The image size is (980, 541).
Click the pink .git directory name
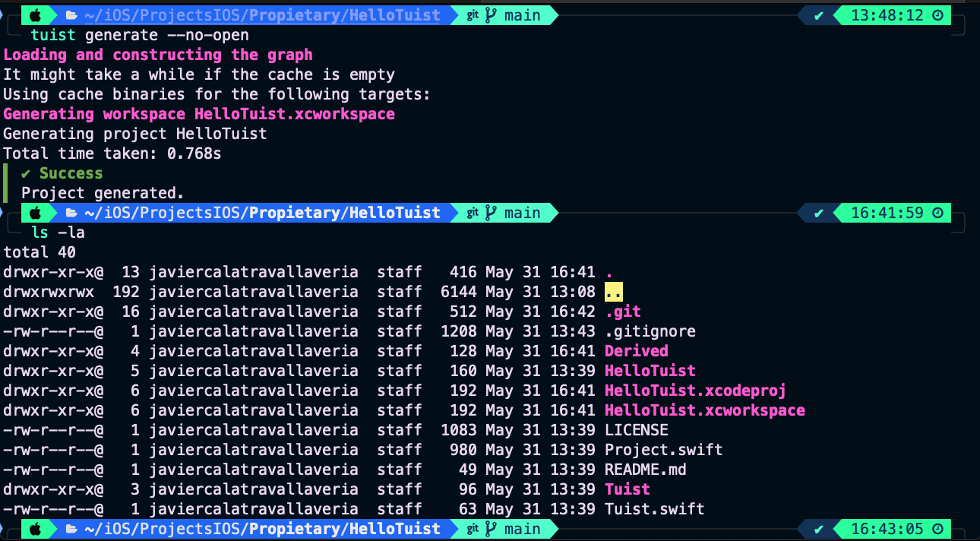tap(622, 312)
